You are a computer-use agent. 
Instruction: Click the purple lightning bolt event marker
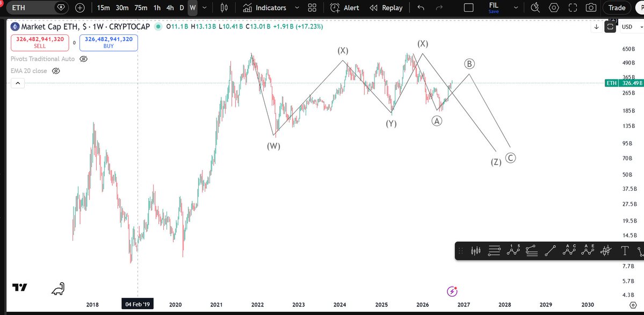452,291
